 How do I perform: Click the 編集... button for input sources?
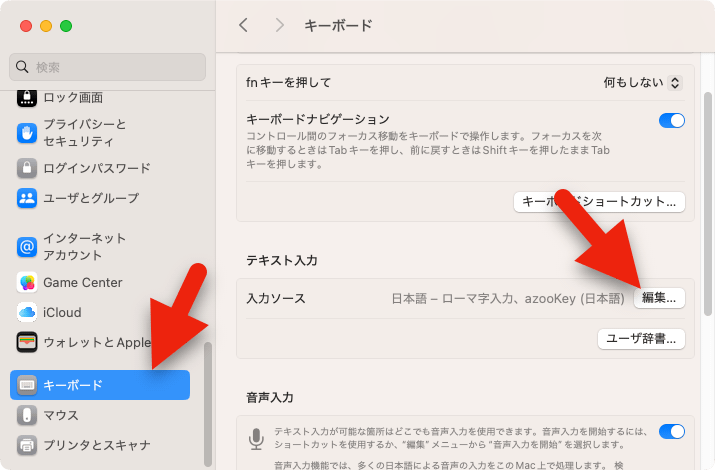pos(660,298)
